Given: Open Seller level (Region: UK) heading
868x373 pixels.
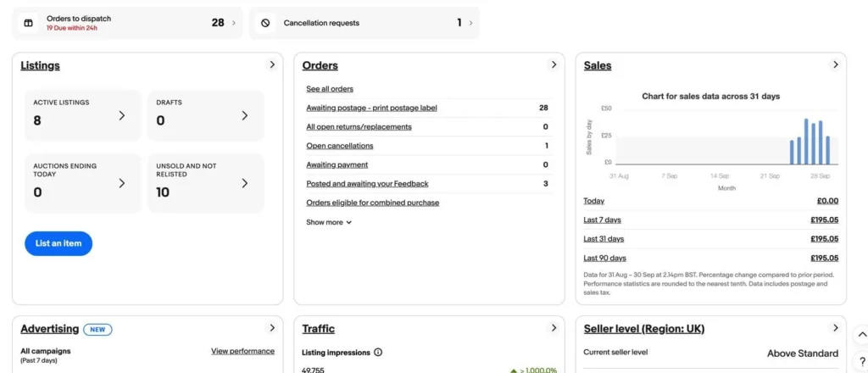Looking at the screenshot, I should (x=644, y=329).
